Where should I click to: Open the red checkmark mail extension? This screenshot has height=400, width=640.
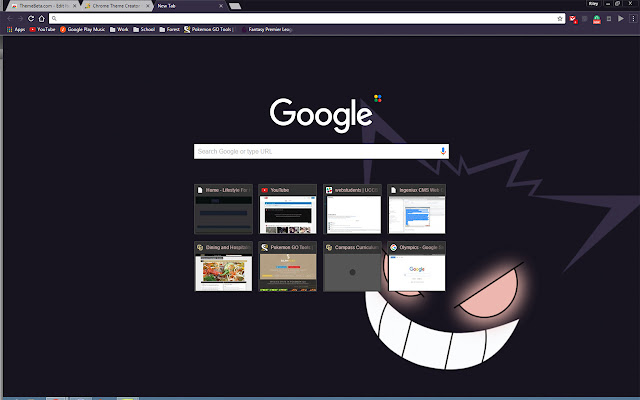point(573,19)
